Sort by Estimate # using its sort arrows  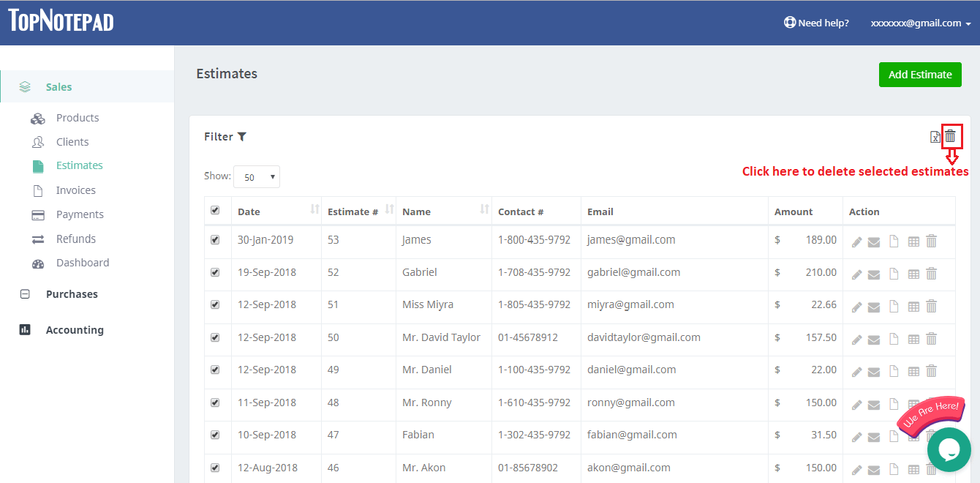pyautogui.click(x=389, y=210)
